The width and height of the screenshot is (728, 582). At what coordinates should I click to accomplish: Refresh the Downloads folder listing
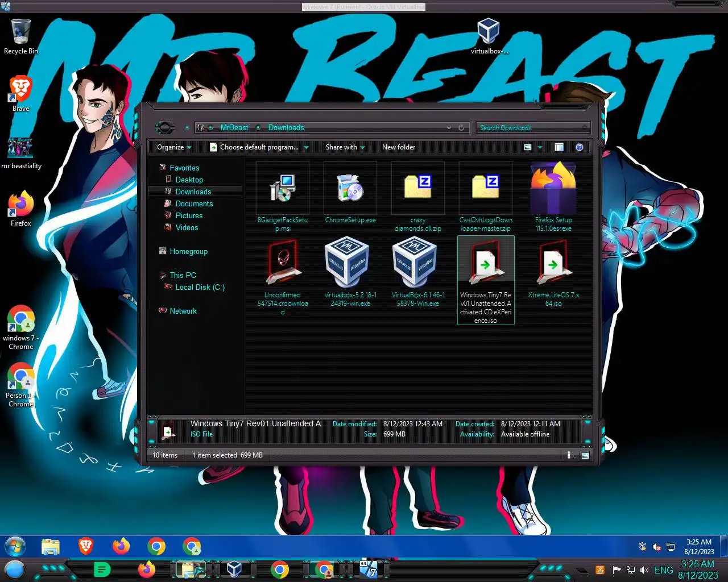click(x=461, y=128)
